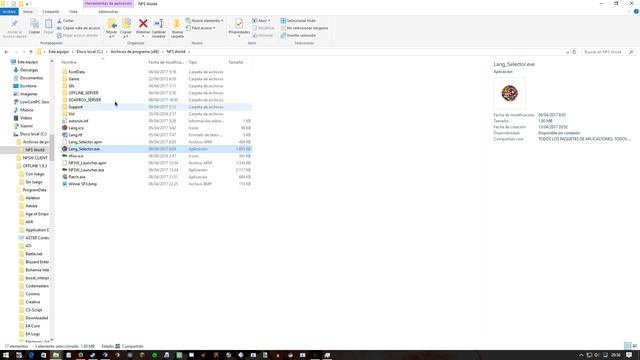
Task: Open the Propiedades icon in ribbon
Action: pos(239,24)
